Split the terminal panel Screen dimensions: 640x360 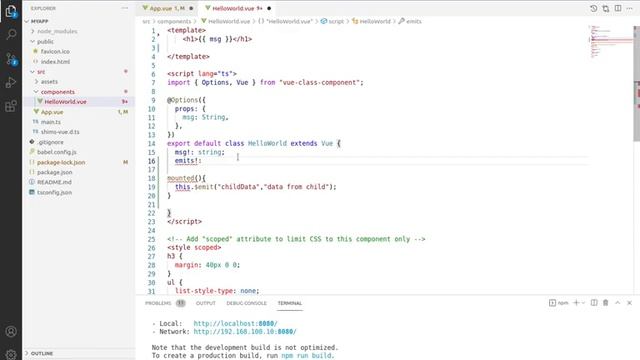click(594, 302)
